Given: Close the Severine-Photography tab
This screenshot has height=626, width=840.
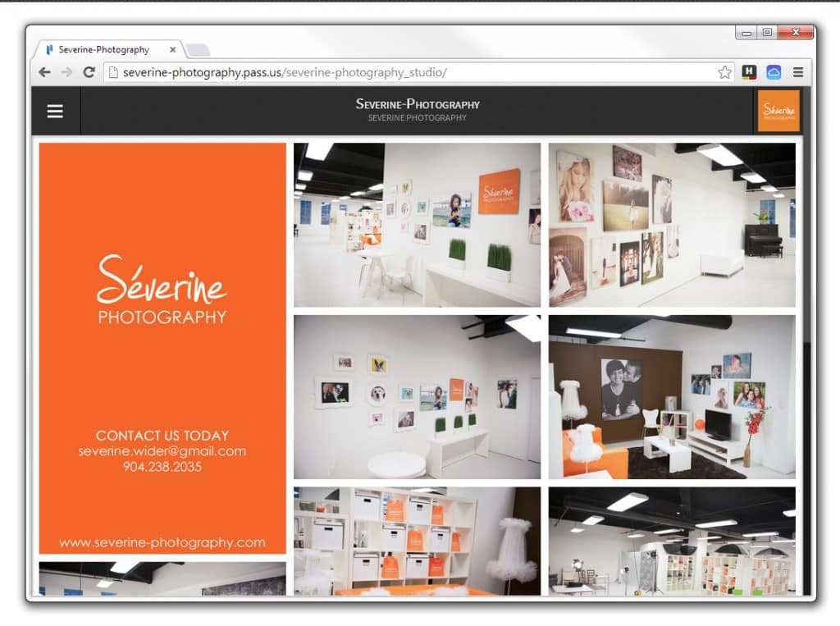Looking at the screenshot, I should [172, 49].
